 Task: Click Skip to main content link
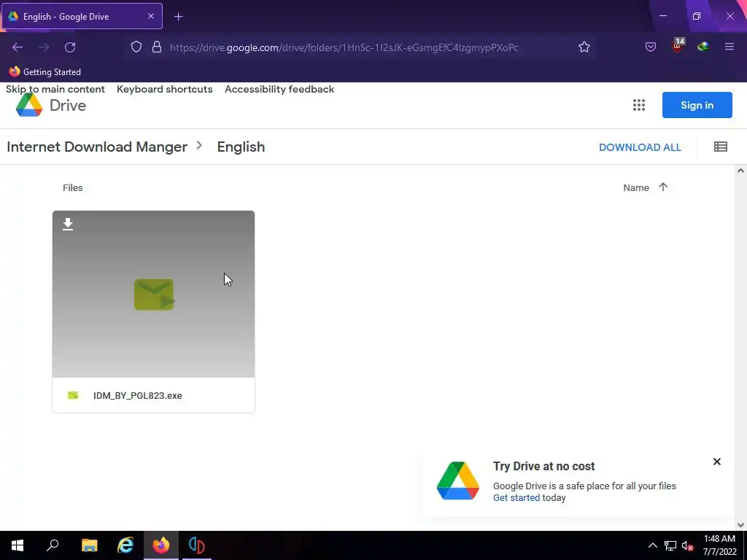pyautogui.click(x=55, y=89)
